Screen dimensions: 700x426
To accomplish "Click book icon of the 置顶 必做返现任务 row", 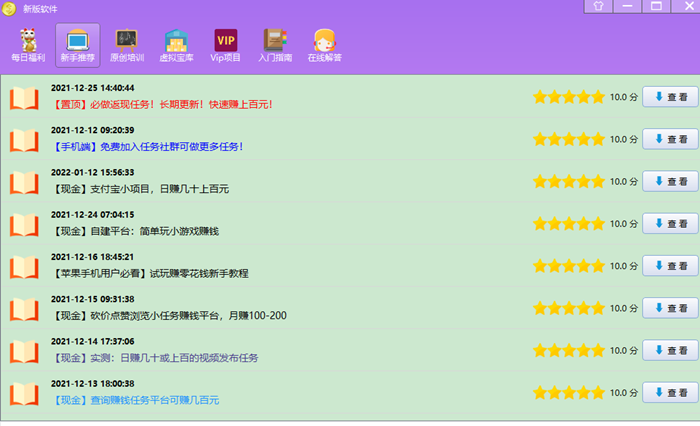I will coord(24,97).
